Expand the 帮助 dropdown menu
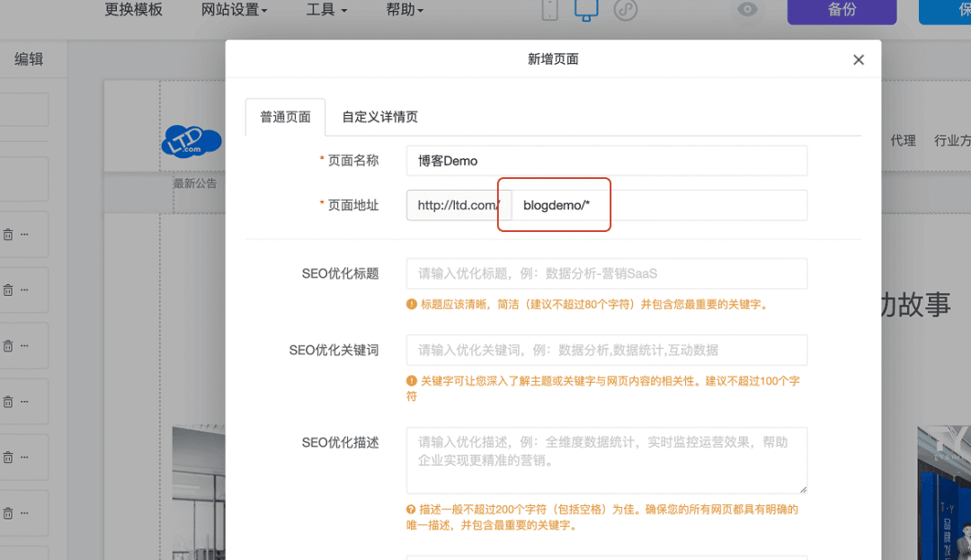 click(405, 10)
